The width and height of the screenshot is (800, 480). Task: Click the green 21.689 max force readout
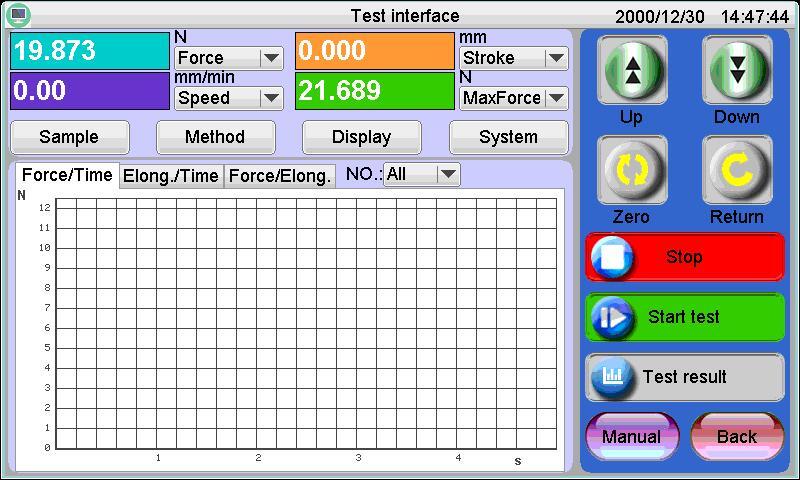[x=374, y=91]
